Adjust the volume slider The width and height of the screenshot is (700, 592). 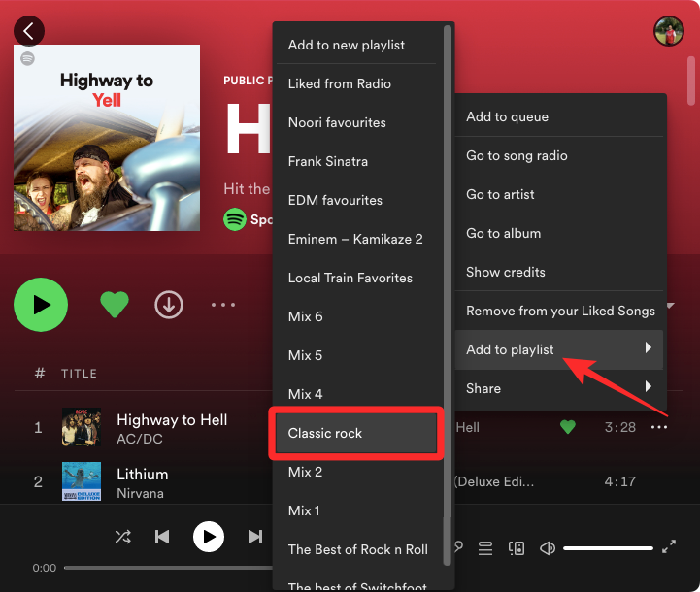pos(608,547)
